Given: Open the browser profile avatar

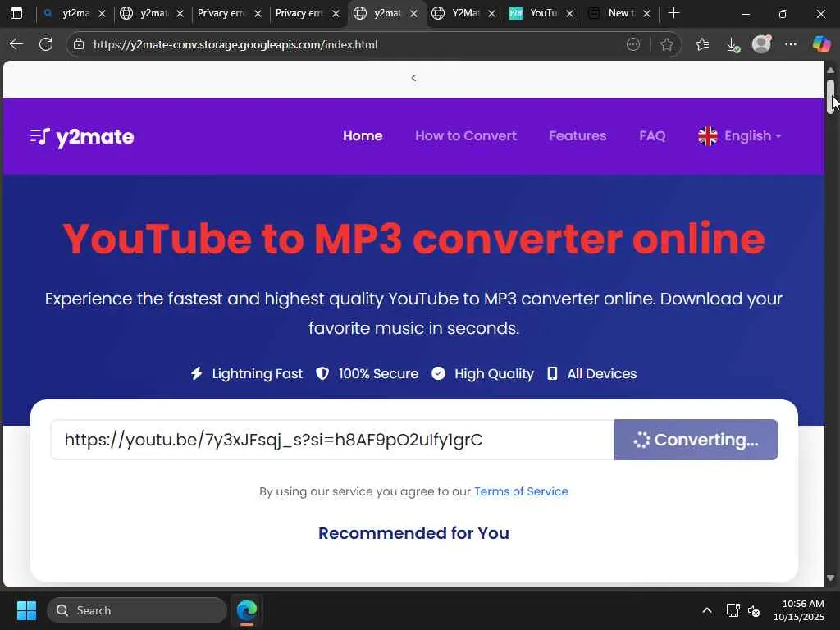Looking at the screenshot, I should pos(761,44).
